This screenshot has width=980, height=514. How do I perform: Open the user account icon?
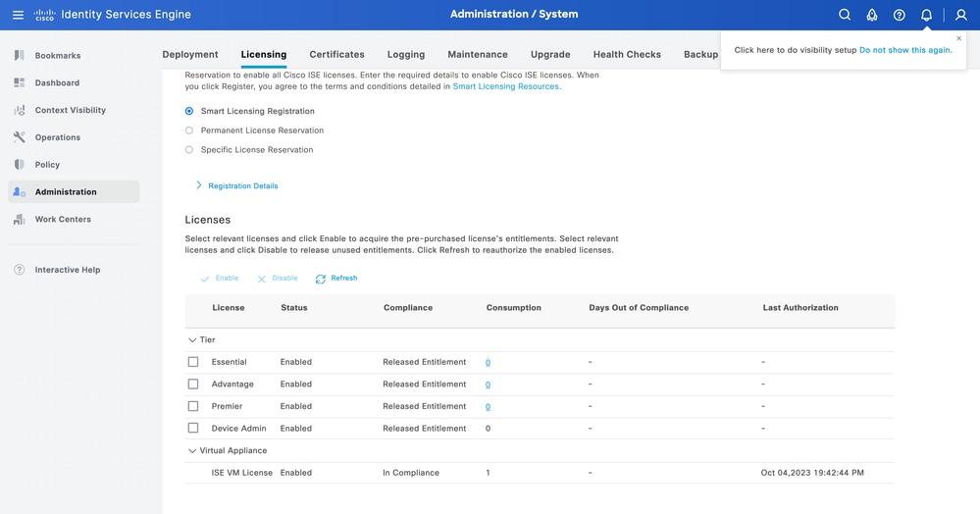click(x=961, y=15)
